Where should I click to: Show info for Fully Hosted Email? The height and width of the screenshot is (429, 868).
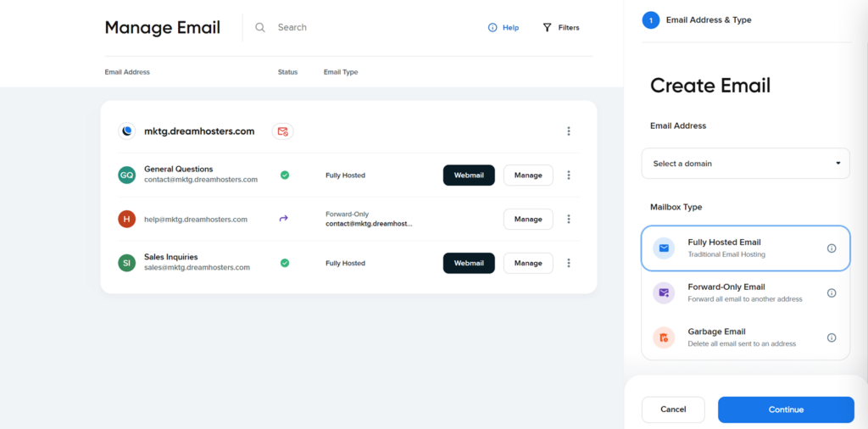point(832,248)
